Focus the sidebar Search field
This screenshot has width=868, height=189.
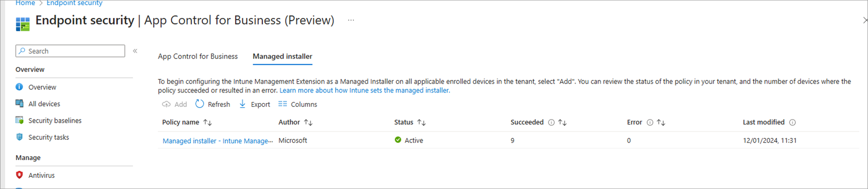point(70,51)
